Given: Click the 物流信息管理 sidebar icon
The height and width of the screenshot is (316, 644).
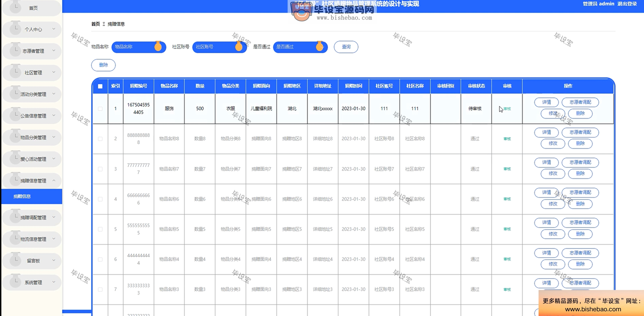Looking at the screenshot, I should 15,238.
